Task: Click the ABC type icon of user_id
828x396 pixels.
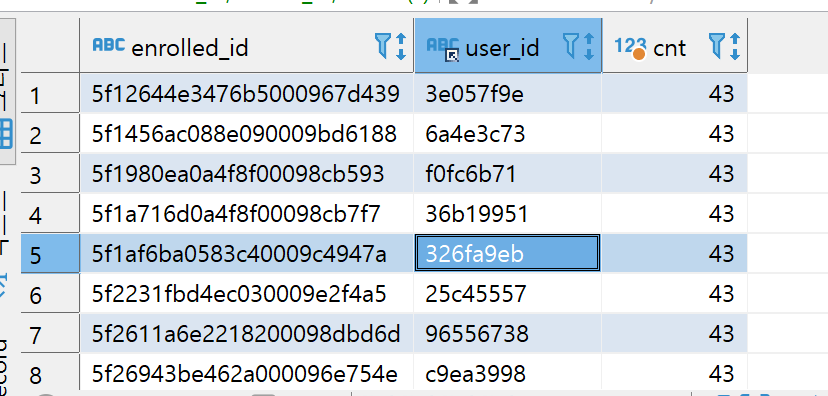Action: 443,48
